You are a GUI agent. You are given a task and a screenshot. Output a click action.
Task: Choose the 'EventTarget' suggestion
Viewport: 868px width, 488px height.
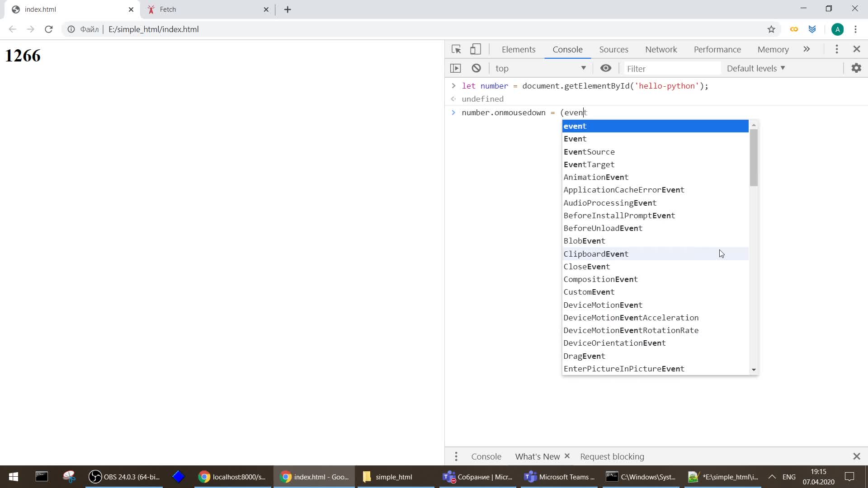point(655,164)
